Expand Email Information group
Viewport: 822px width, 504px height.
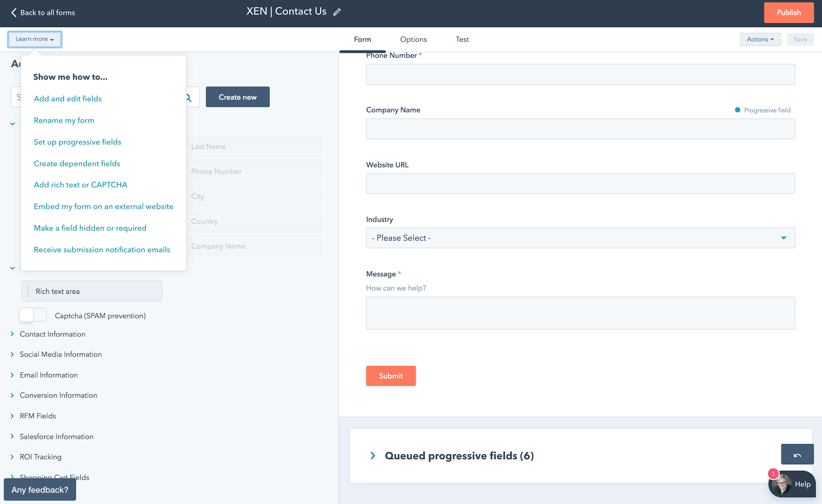12,375
